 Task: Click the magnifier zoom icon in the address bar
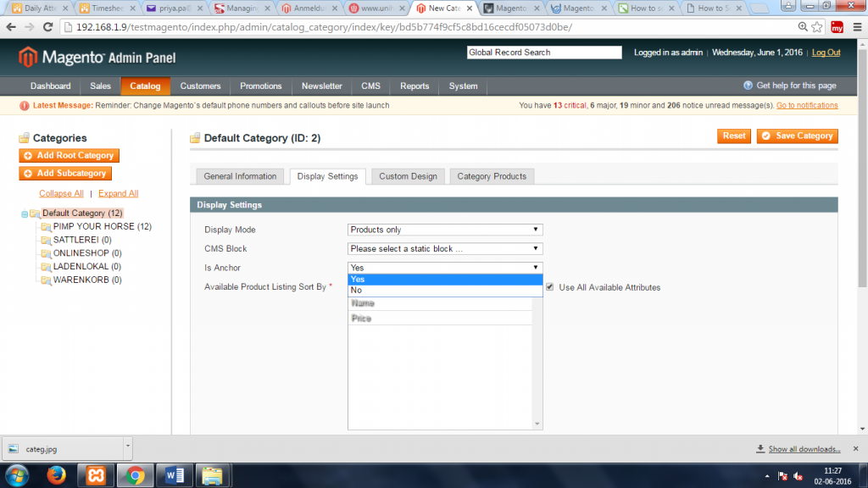[801, 26]
